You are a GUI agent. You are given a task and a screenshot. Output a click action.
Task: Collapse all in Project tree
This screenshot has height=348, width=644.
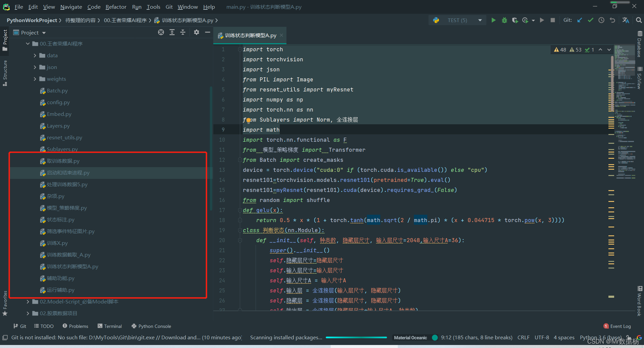tap(183, 32)
